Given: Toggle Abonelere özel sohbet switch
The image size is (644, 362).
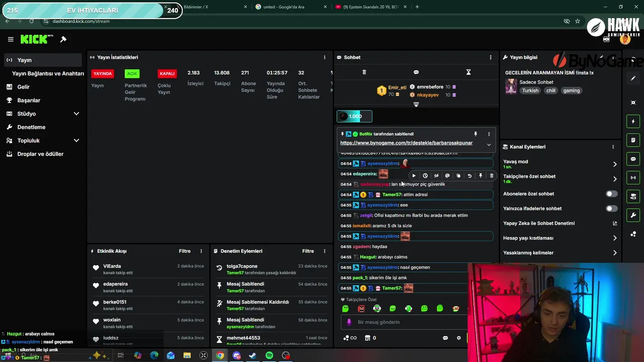Looking at the screenshot, I should 611,194.
